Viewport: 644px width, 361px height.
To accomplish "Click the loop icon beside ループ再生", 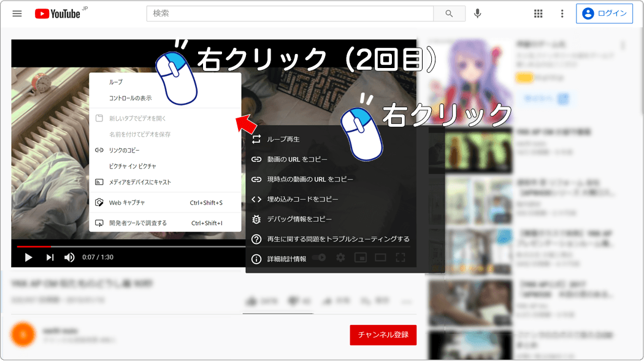I will pos(256,139).
